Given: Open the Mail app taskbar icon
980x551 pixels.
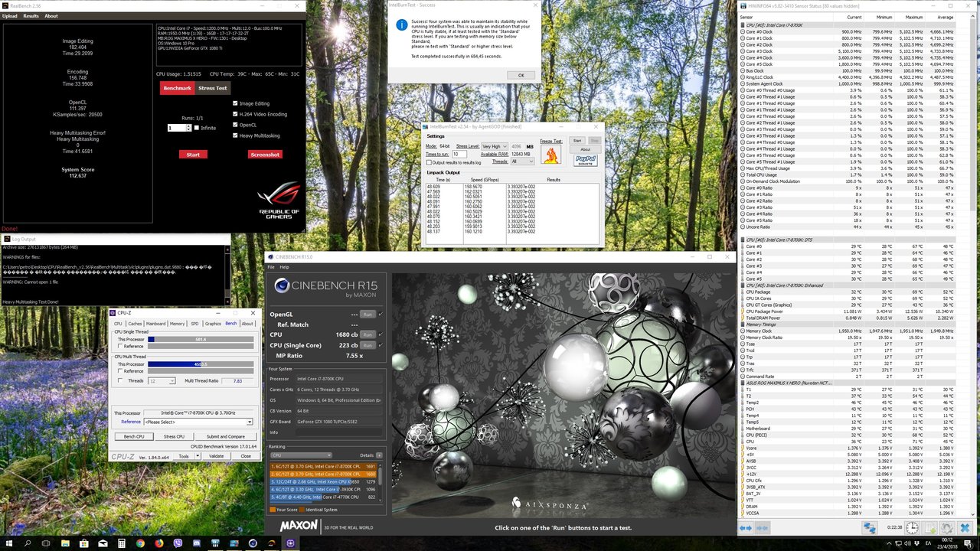Looking at the screenshot, I should coord(103,543).
